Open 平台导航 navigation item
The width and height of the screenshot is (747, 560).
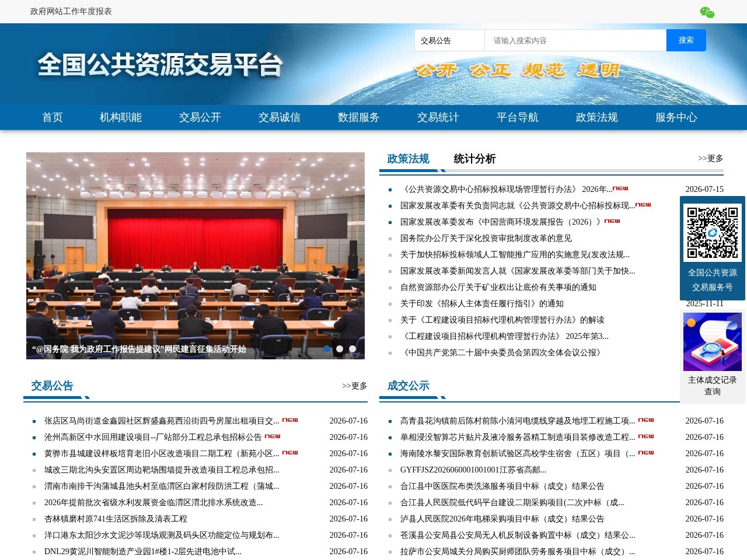pyautogui.click(x=518, y=117)
